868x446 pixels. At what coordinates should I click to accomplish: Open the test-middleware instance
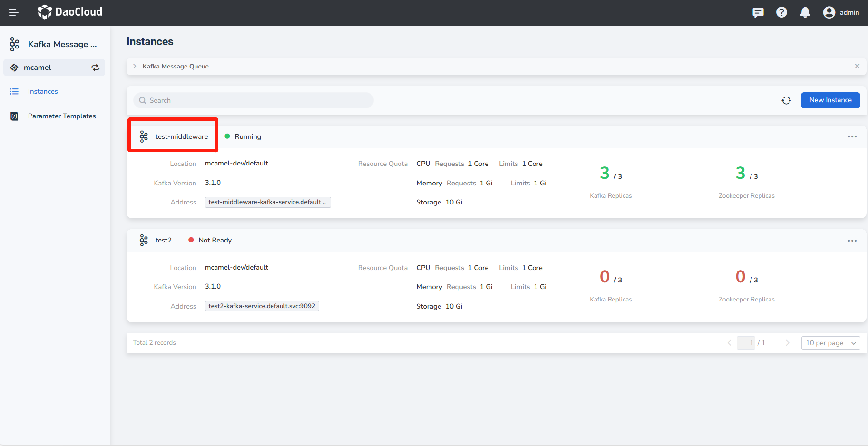[x=181, y=136]
